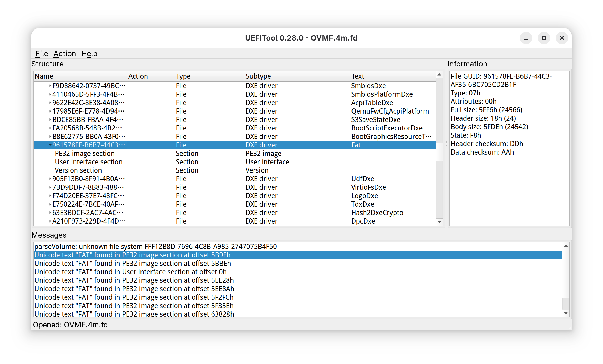Viewport: 603px width, 364px height.
Task: Click the Header checksum DDh line
Action: pyautogui.click(x=487, y=144)
